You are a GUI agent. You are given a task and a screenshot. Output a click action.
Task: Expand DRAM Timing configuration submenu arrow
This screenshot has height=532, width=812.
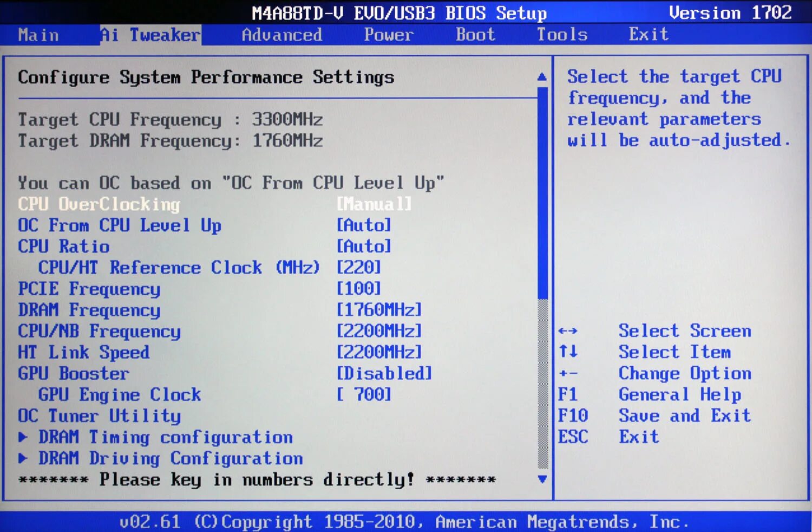click(x=23, y=437)
